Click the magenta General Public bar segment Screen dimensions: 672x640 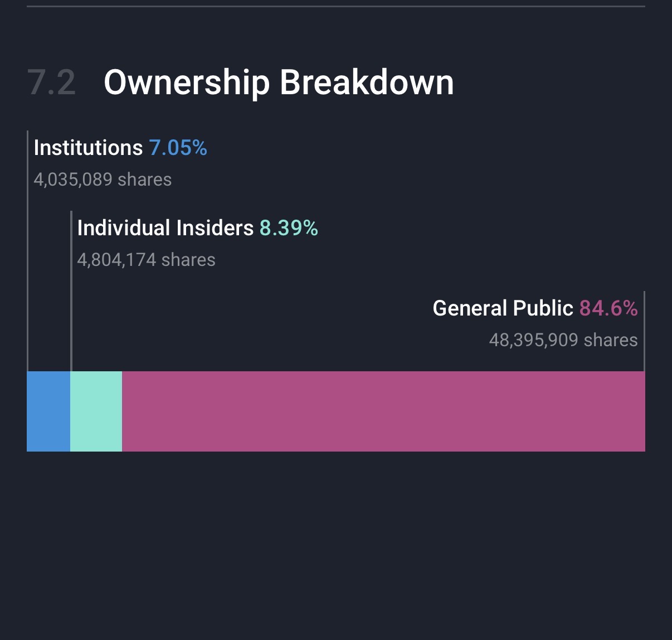pos(383,411)
